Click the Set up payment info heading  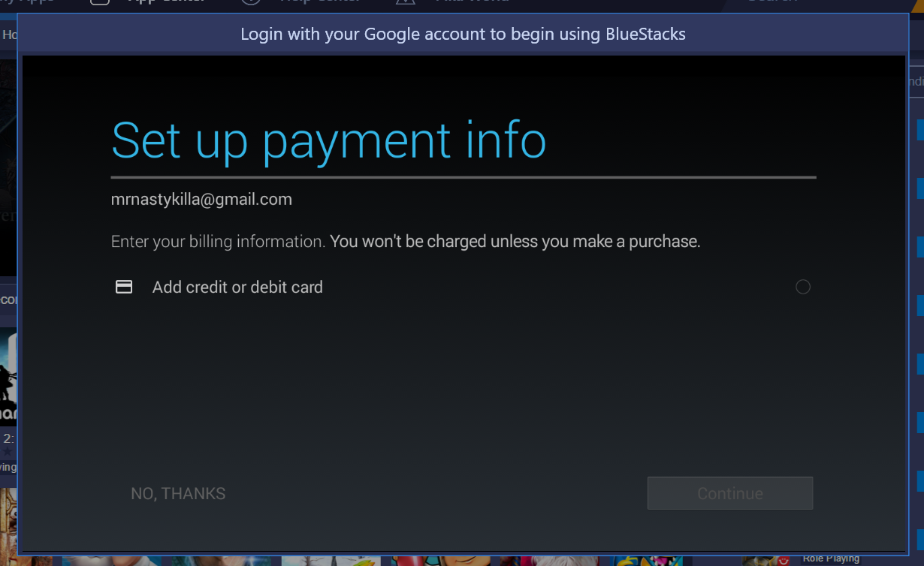(329, 140)
